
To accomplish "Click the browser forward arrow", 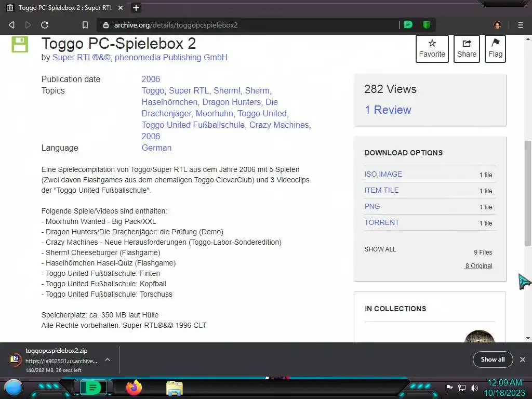I will pyautogui.click(x=28, y=25).
